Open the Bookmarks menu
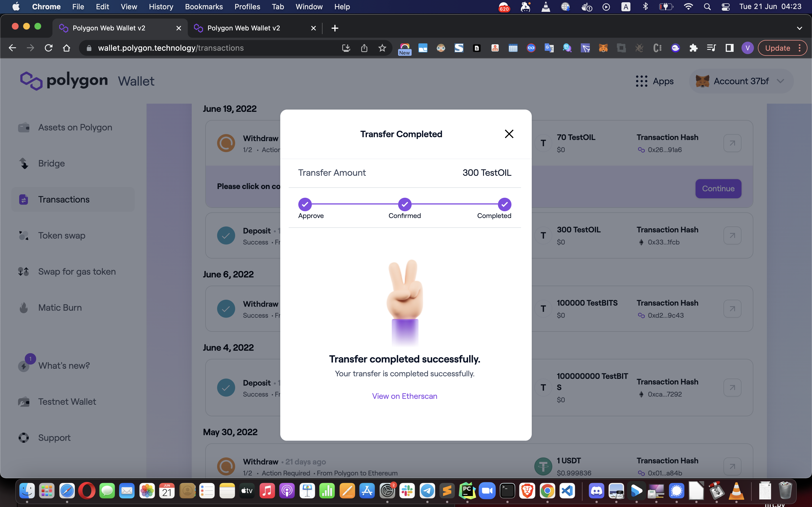812x507 pixels. tap(204, 7)
